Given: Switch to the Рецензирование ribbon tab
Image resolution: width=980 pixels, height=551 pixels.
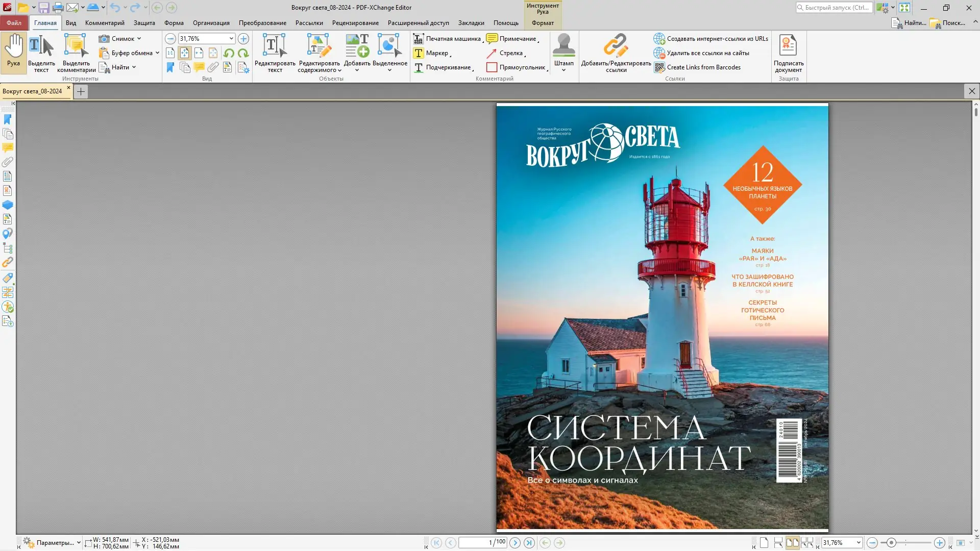Looking at the screenshot, I should [356, 23].
